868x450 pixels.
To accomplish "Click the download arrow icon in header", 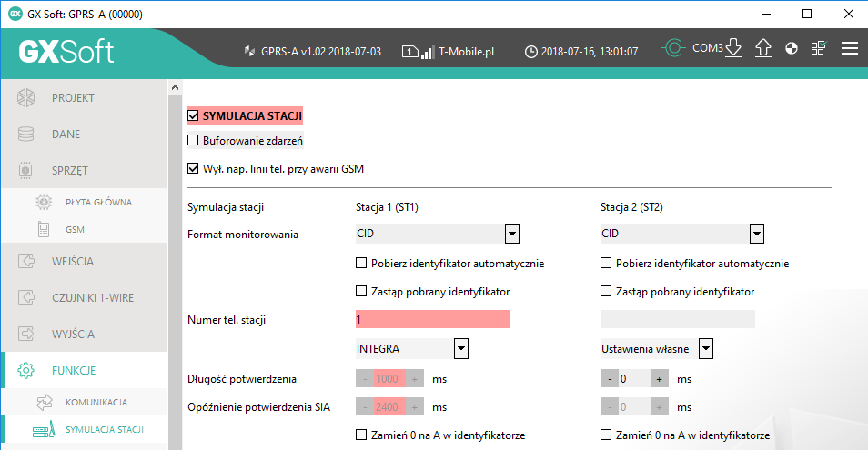I will (x=734, y=49).
